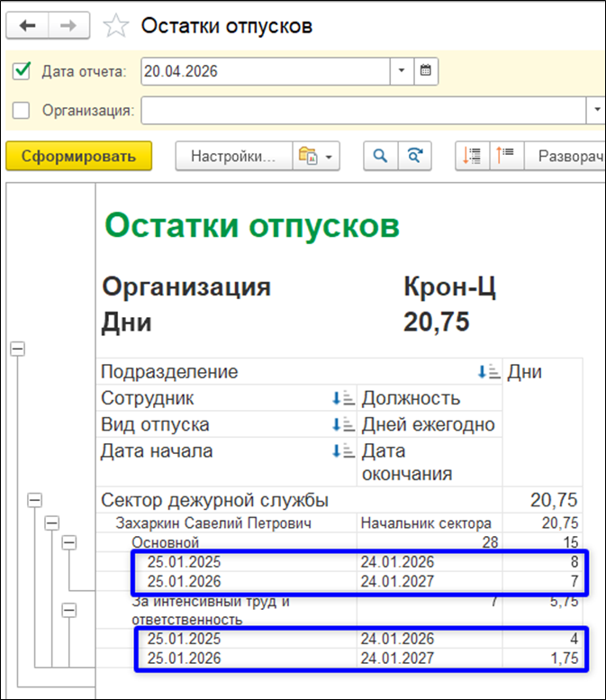This screenshot has width=606, height=700.
Task: Open the report date dropdown arrow
Action: 402,71
